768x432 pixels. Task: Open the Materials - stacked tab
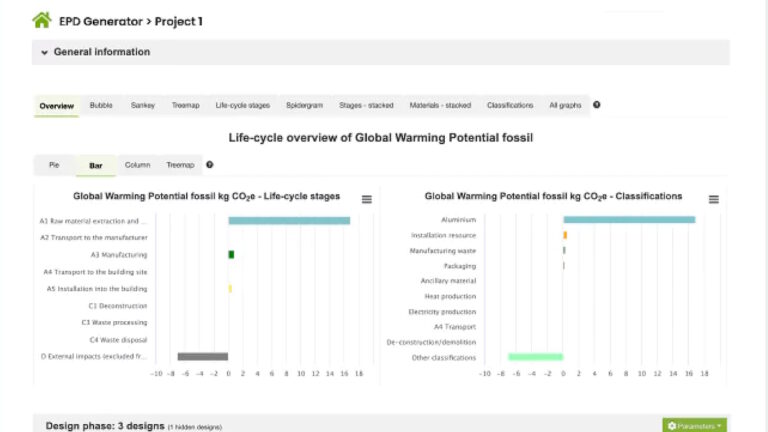pos(440,105)
